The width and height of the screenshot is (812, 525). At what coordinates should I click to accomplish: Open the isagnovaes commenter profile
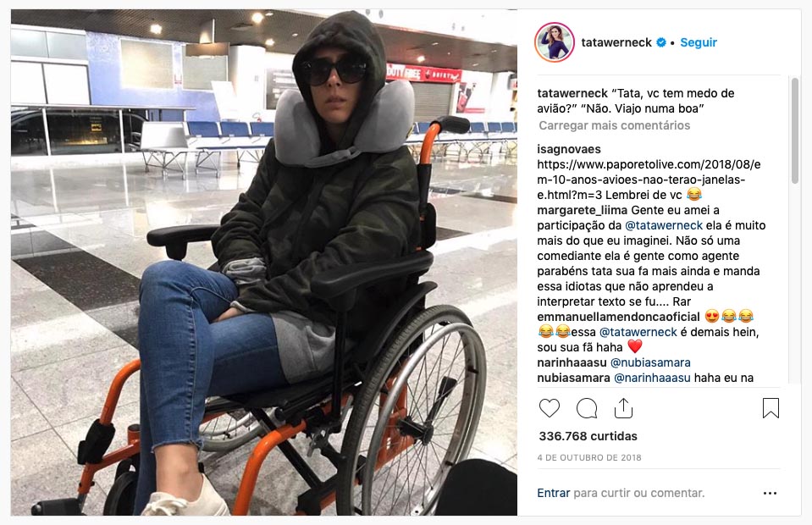pos(569,149)
